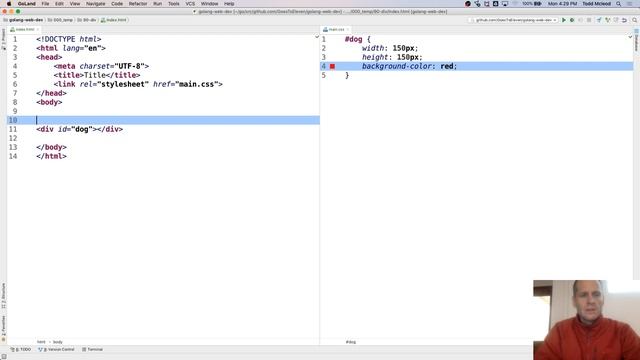Click '<meta charset="UTF-8">' line
Viewport: 640px width, 360px height.
101,66
